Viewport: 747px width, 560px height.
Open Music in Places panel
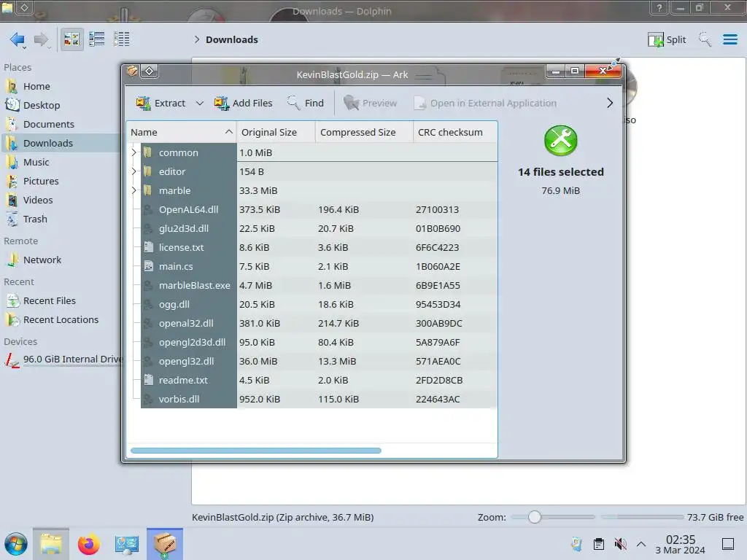click(x=61, y=163)
